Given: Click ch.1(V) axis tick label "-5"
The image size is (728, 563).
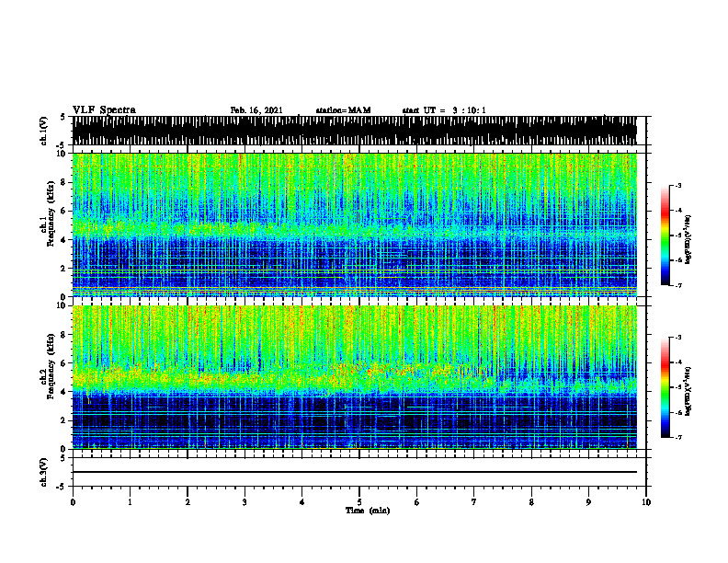Looking at the screenshot, I should pyautogui.click(x=63, y=144).
